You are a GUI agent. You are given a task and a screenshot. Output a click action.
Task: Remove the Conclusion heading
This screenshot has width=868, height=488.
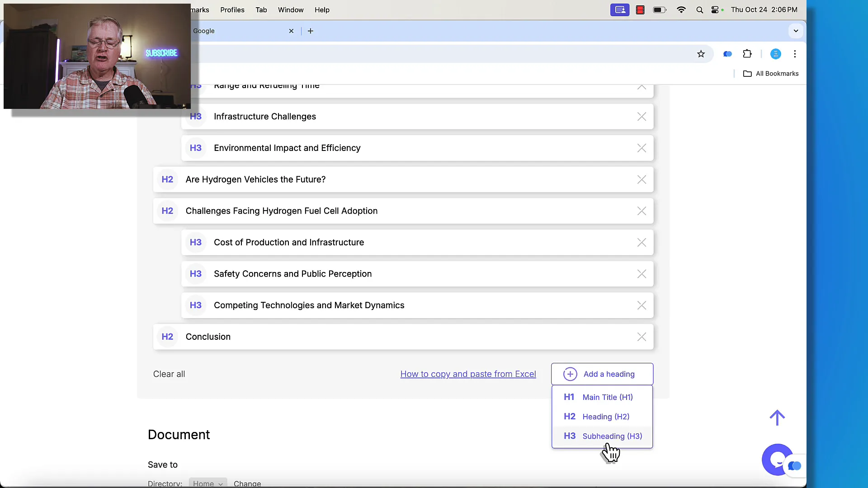coord(642,337)
